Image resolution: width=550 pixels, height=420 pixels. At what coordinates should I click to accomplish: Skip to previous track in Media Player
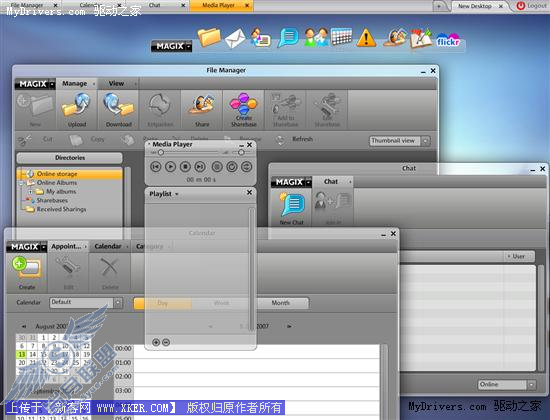[x=156, y=167]
